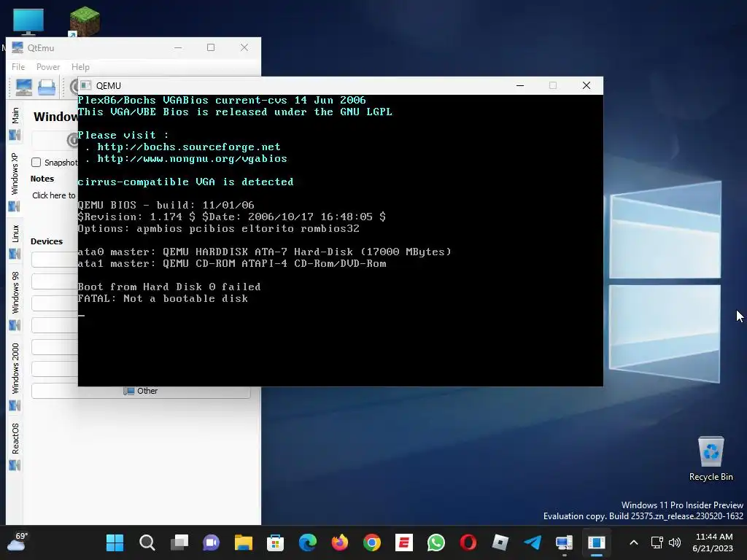The image size is (747, 560).
Task: Switch to the Main tab in QtEmu sidebar
Action: (15, 123)
